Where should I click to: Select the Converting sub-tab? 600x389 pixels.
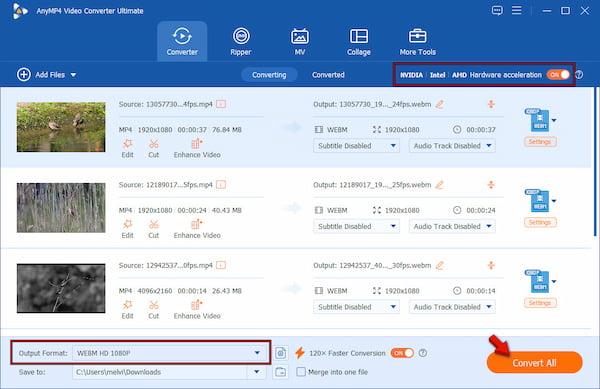[269, 75]
